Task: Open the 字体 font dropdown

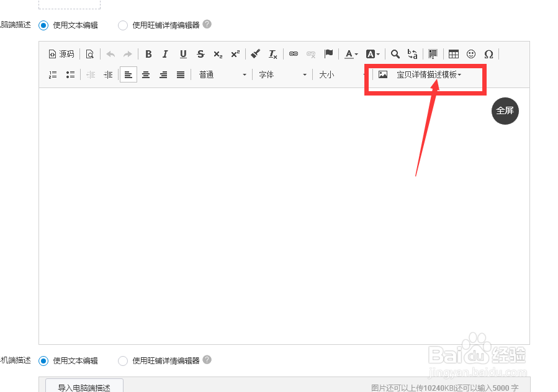Action: click(x=282, y=74)
